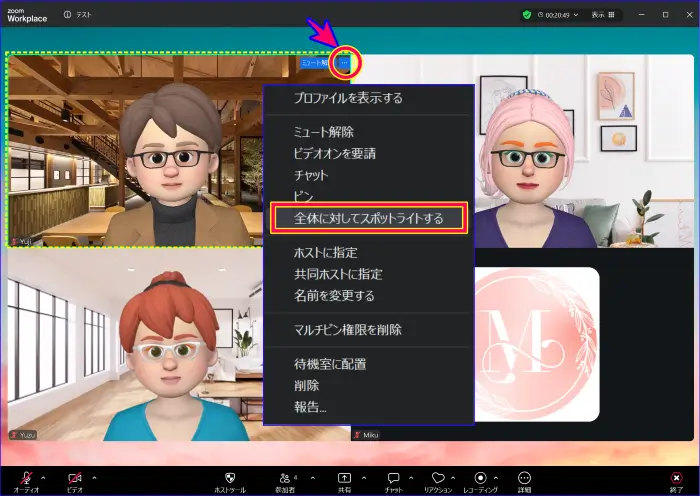Select 名前を変更する menu entry
700x496 pixels.
click(x=334, y=295)
